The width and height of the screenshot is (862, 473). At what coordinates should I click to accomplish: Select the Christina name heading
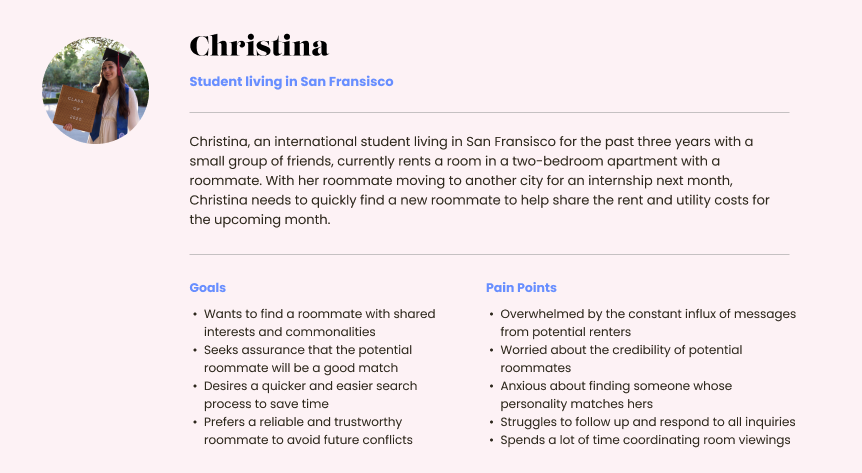259,46
